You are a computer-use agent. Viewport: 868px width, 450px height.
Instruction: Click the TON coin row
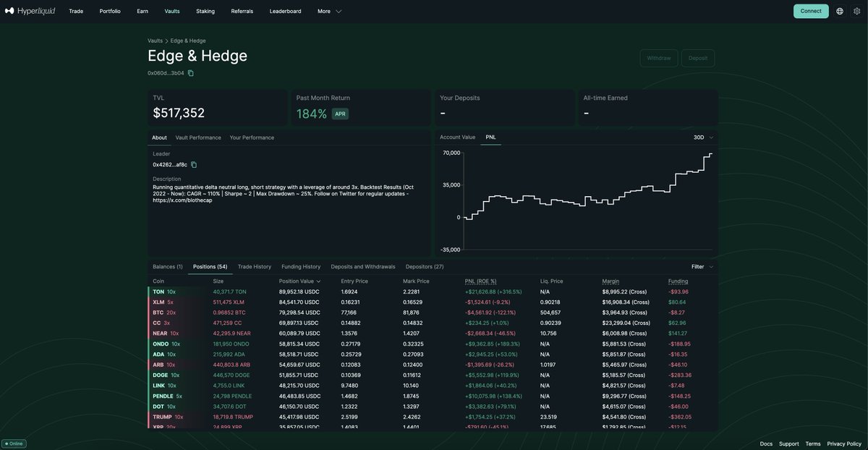[433, 292]
